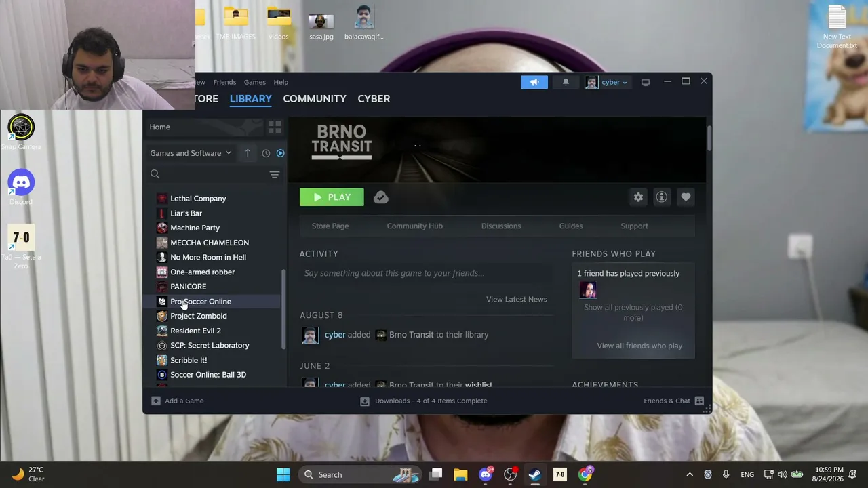868x488 pixels.
Task: Select No More Room in Hell
Action: pyautogui.click(x=214, y=258)
